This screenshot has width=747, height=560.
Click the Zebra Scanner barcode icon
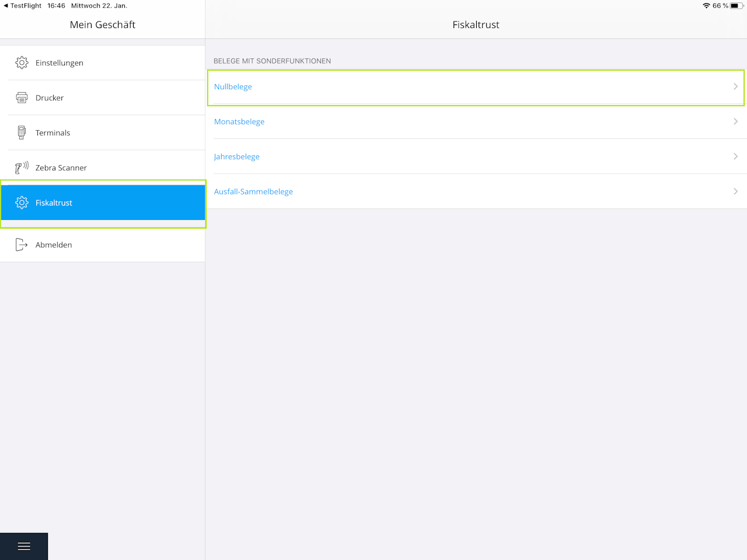point(22,167)
